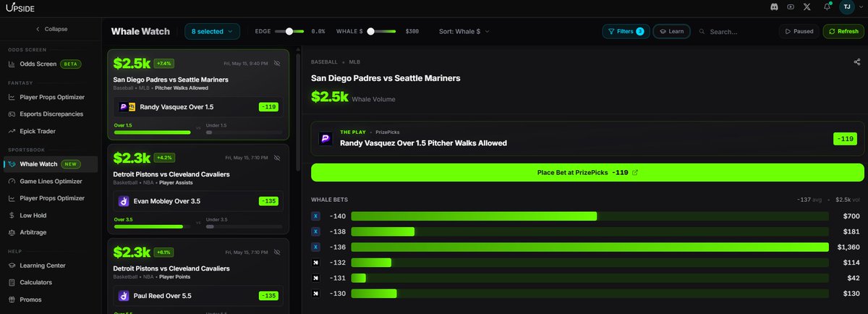Share the Padres vs Mariners play
The width and height of the screenshot is (868, 314).
(x=857, y=62)
